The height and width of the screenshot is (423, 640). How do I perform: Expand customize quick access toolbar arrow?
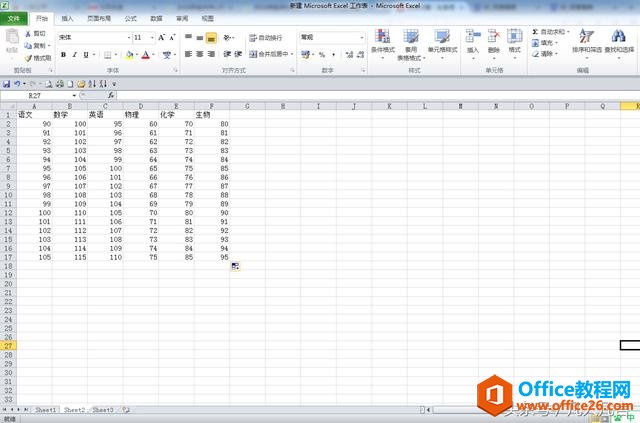(114, 84)
